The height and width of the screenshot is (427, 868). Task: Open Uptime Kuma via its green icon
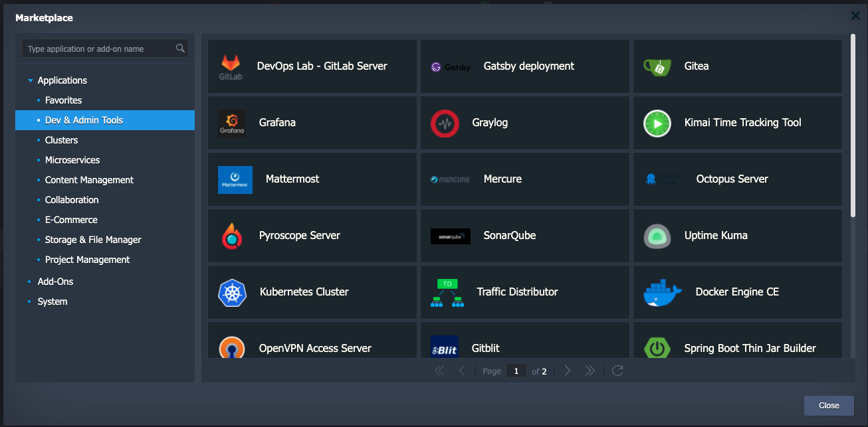657,235
